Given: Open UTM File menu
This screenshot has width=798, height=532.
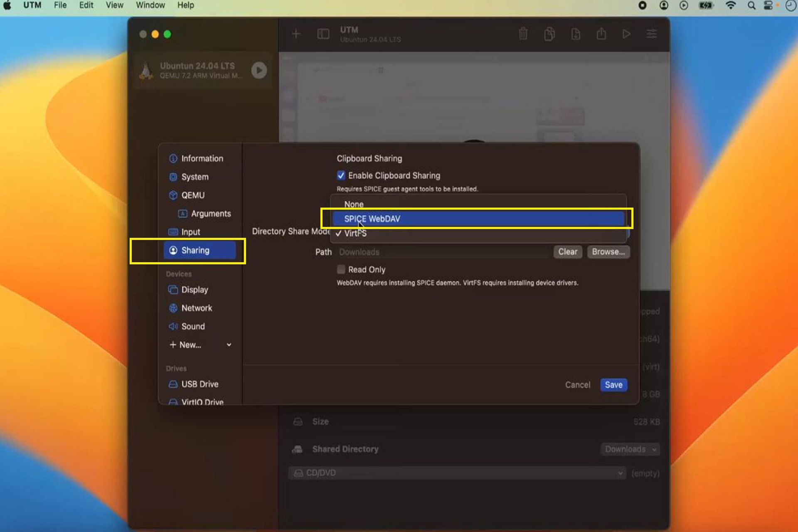Looking at the screenshot, I should point(61,5).
